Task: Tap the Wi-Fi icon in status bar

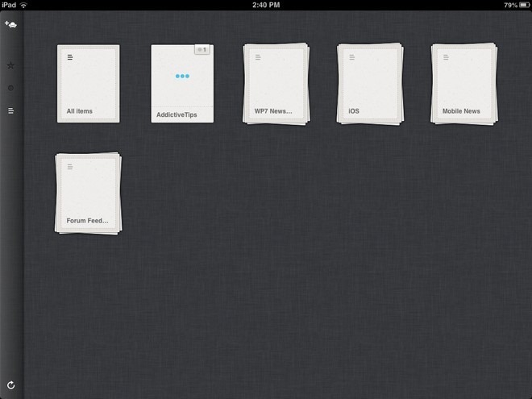Action: point(23,5)
